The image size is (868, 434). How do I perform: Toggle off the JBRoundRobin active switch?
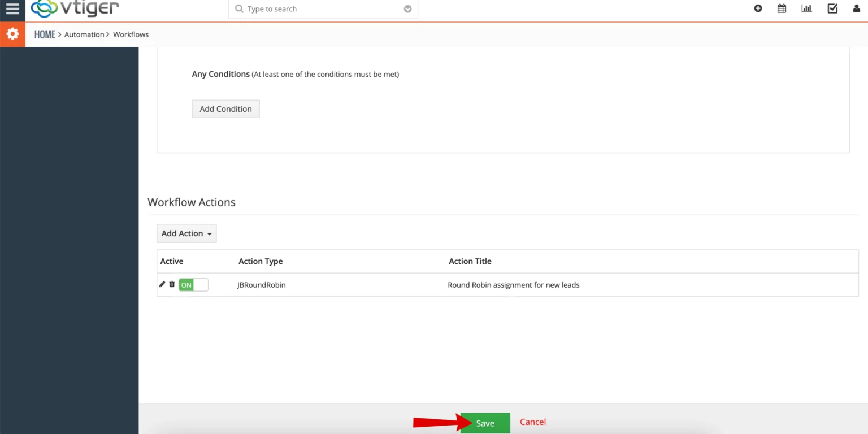193,284
